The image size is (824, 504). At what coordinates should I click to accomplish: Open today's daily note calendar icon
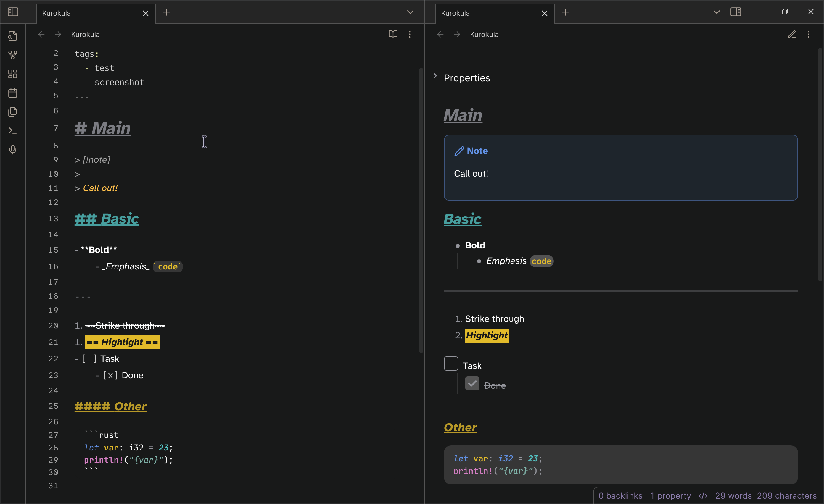13,93
